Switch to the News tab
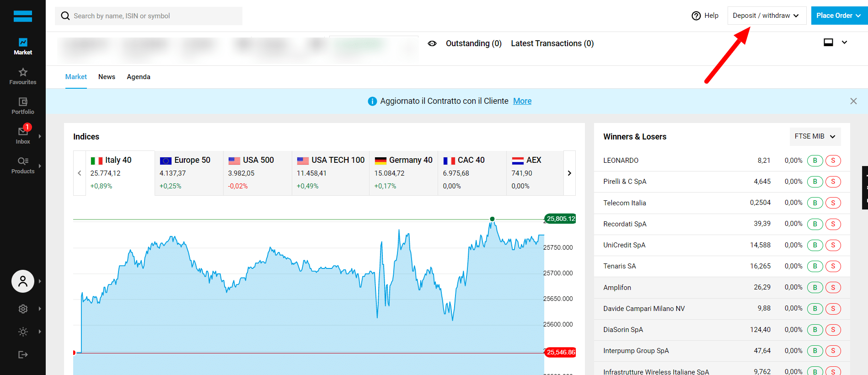The image size is (868, 375). click(107, 77)
